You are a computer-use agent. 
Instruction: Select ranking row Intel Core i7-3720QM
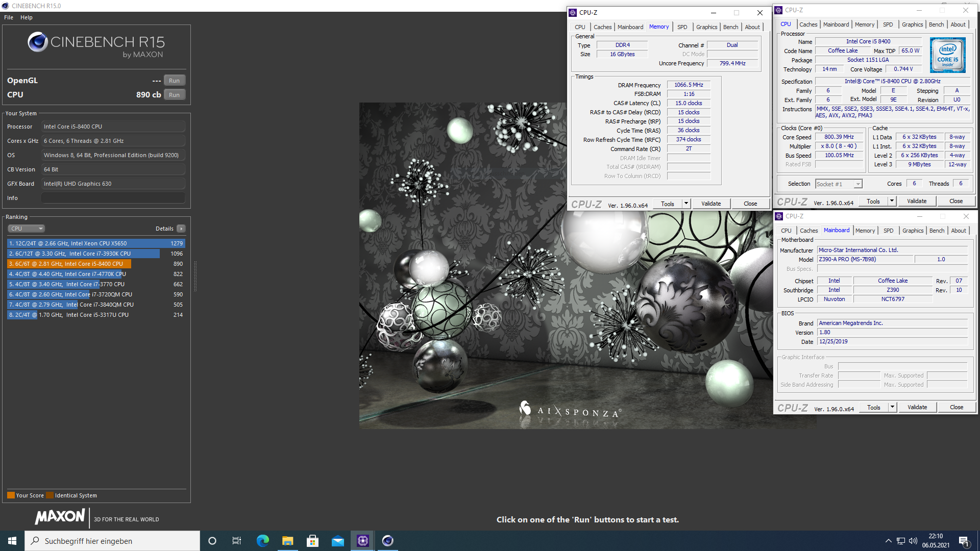[96, 294]
